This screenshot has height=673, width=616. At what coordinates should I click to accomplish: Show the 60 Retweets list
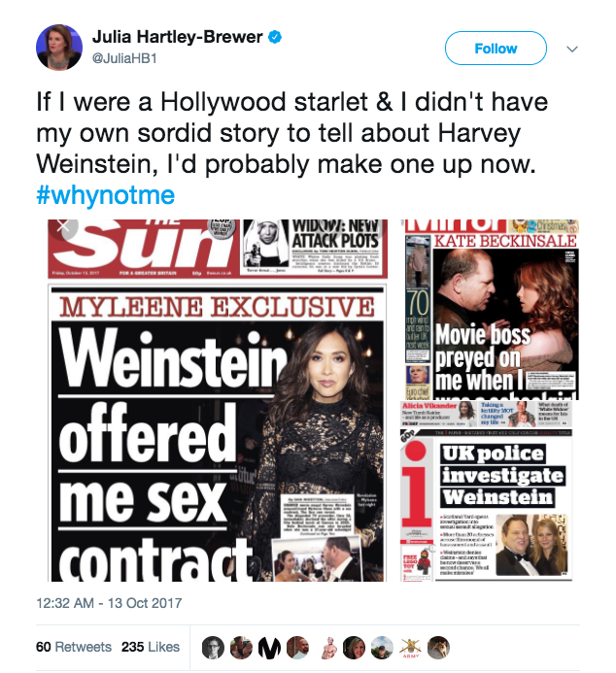coord(74,647)
